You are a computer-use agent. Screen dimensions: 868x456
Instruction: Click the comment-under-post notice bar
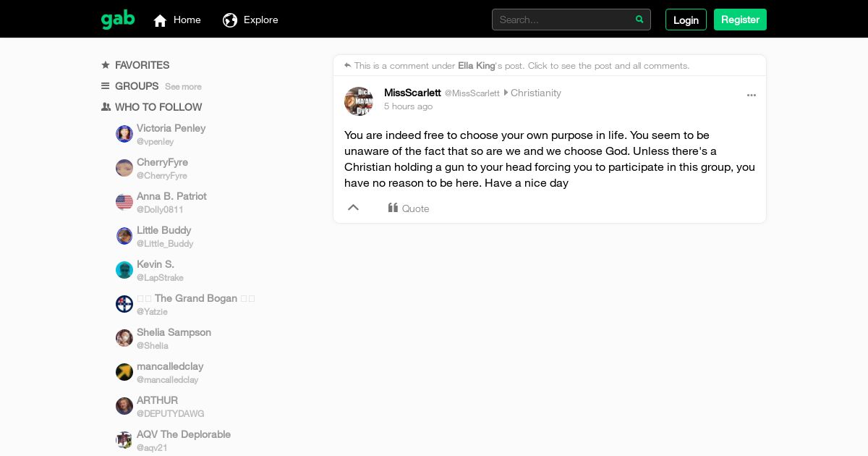(x=550, y=65)
